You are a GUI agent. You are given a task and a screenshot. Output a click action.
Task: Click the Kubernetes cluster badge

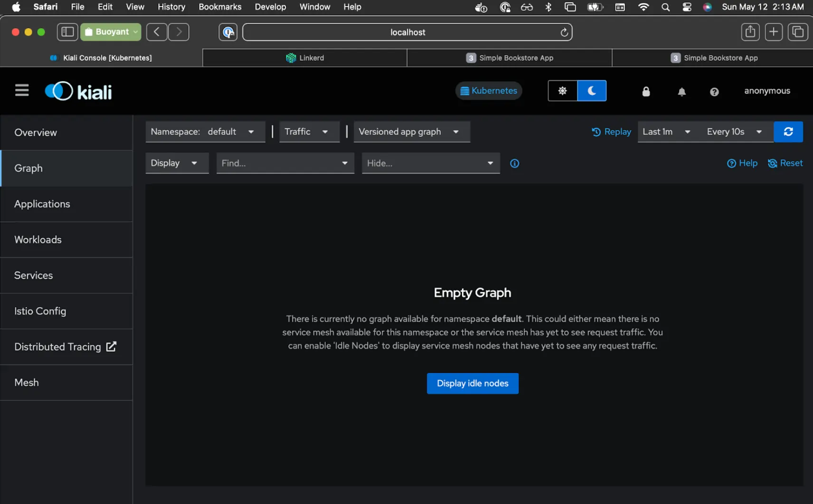[489, 91]
